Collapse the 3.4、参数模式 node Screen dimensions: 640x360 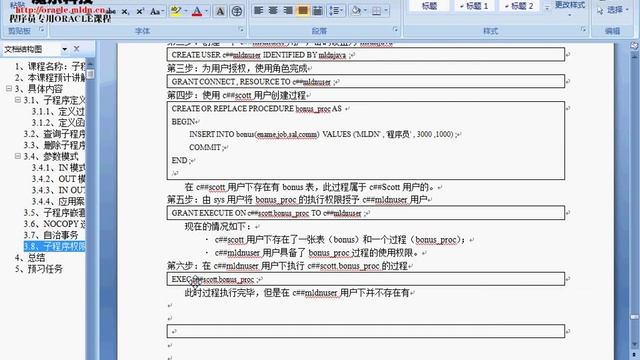click(x=18, y=156)
